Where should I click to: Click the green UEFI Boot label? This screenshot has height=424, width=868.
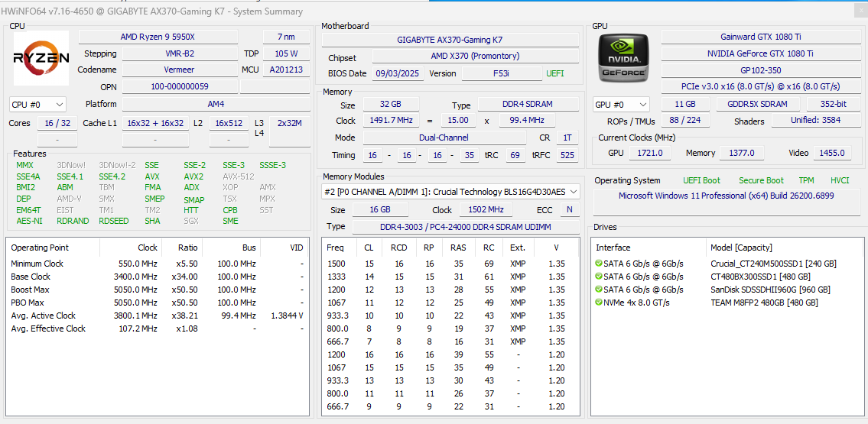702,181
